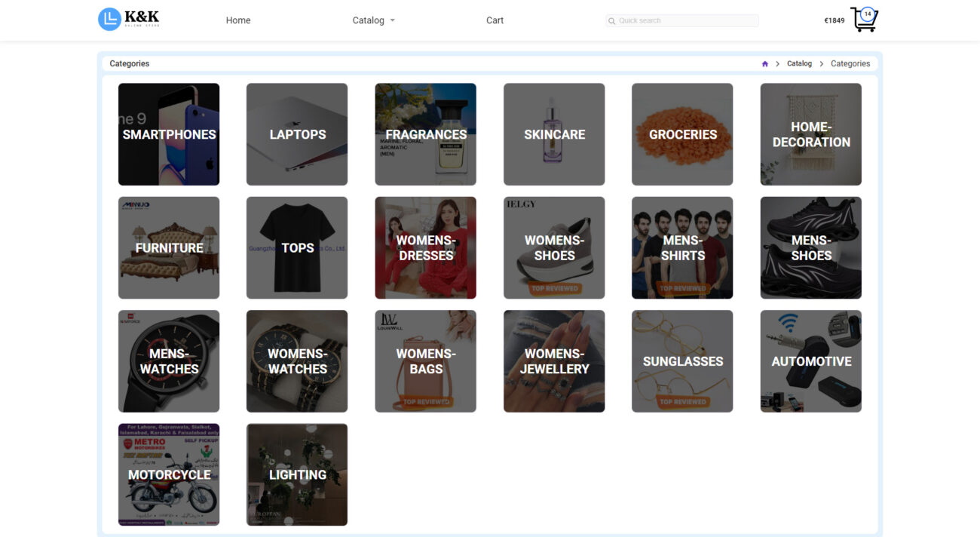Open the Lighting category tile
The width and height of the screenshot is (980, 537).
click(297, 474)
